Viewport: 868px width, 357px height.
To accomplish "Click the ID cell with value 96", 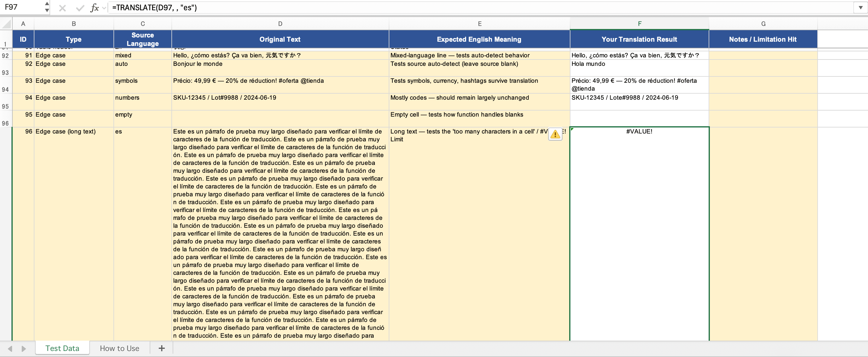I will (23, 233).
